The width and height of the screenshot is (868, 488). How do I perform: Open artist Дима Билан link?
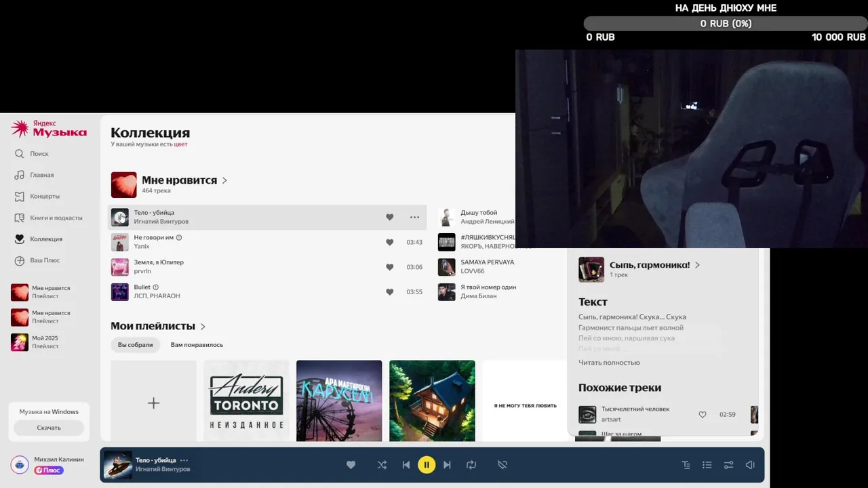[x=479, y=296]
